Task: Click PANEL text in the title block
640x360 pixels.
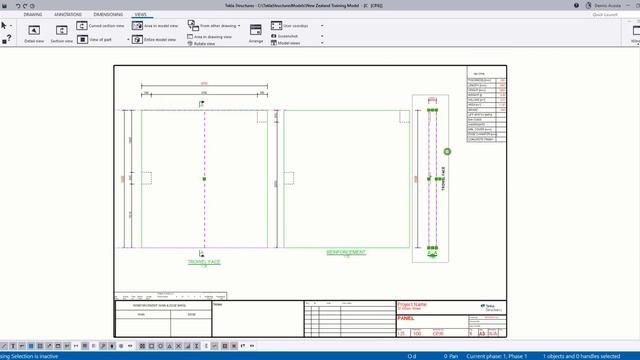Action: [406, 318]
